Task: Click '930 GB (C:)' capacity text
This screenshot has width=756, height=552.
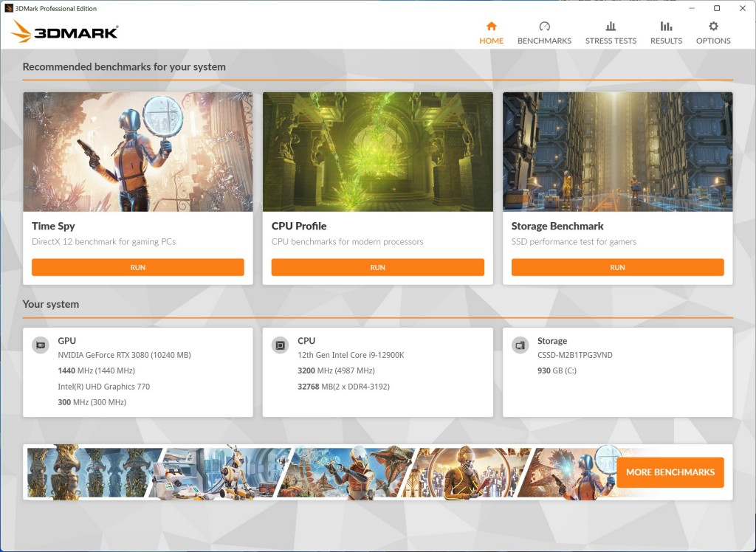Action: (x=557, y=370)
